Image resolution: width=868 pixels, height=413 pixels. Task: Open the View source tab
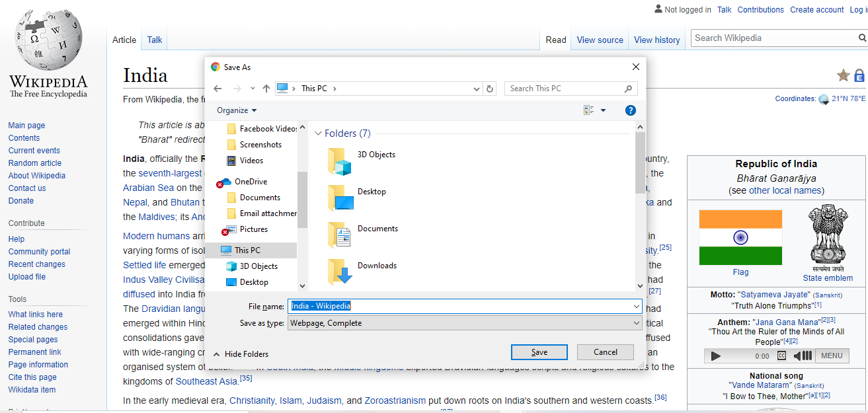pos(600,40)
